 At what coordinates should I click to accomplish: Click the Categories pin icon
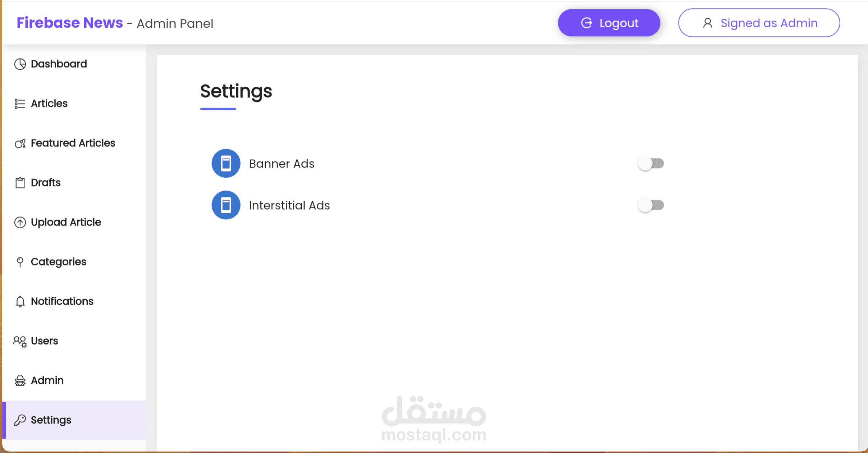(20, 262)
